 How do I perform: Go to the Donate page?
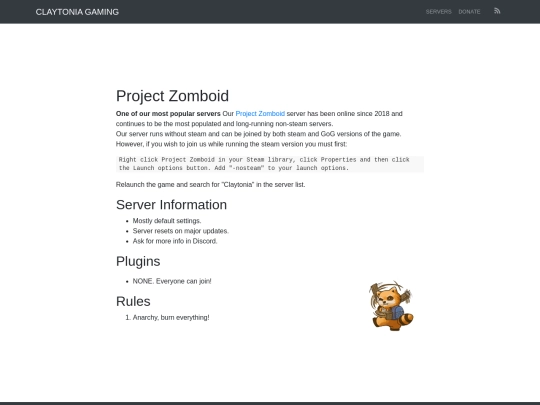pos(469,12)
